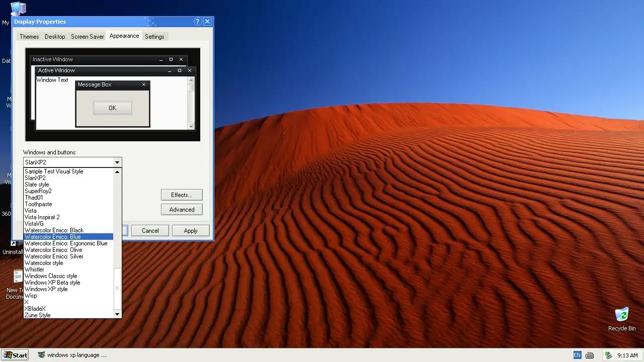
Task: Go to the Settings tab
Action: point(154,37)
